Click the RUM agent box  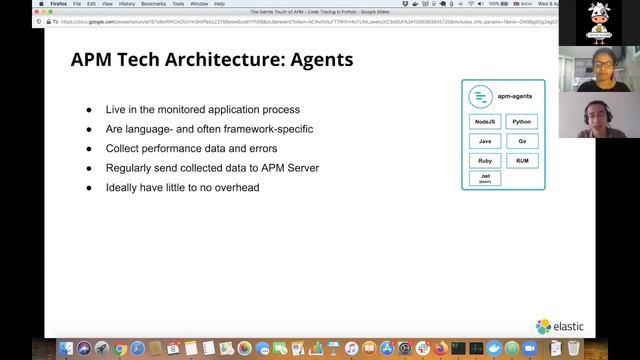522,161
